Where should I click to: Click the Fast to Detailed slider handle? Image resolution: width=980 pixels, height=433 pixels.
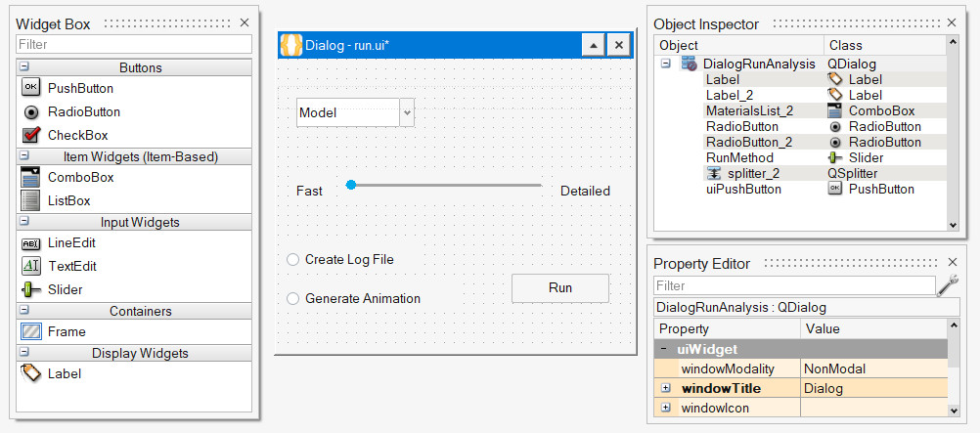[x=350, y=185]
